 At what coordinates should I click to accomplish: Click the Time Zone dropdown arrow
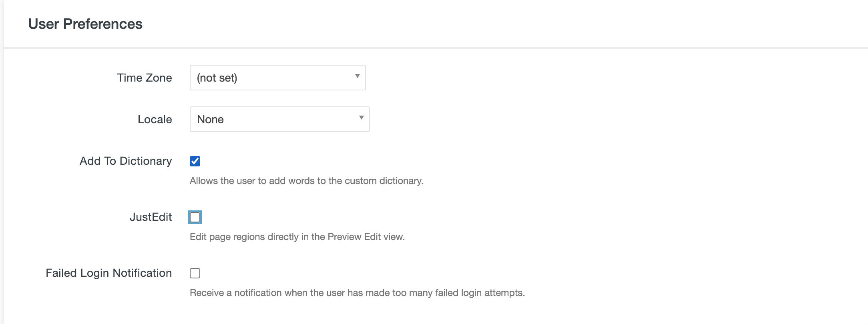tap(357, 76)
